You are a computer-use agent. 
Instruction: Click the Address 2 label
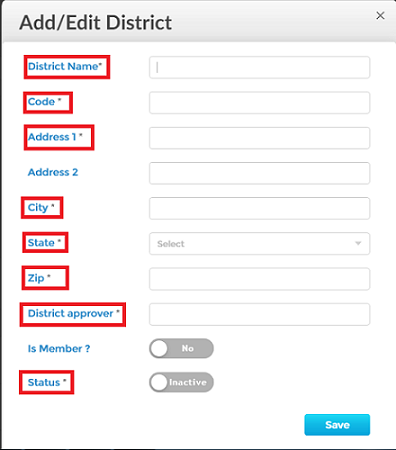[x=53, y=172]
